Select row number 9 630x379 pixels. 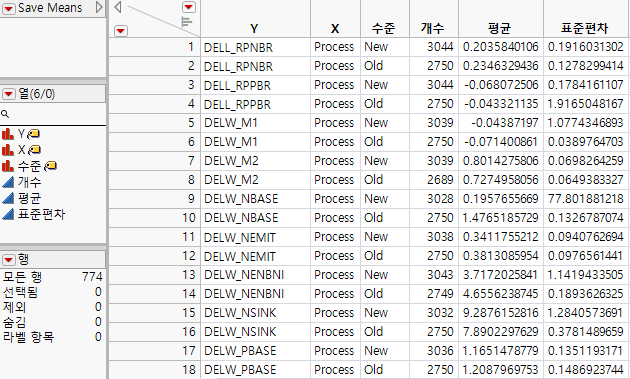[x=154, y=199]
